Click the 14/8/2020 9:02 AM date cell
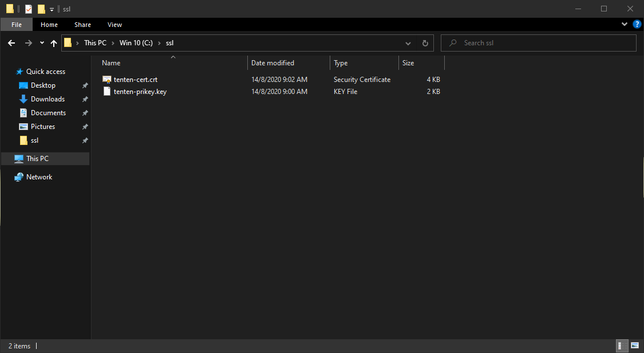The width and height of the screenshot is (644, 353). (279, 79)
